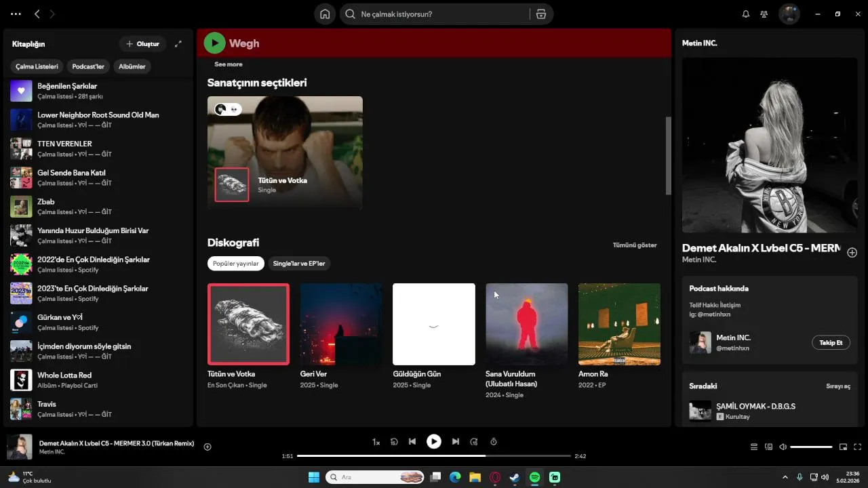
Task: Open Opera GX from the taskbar
Action: pos(496,477)
